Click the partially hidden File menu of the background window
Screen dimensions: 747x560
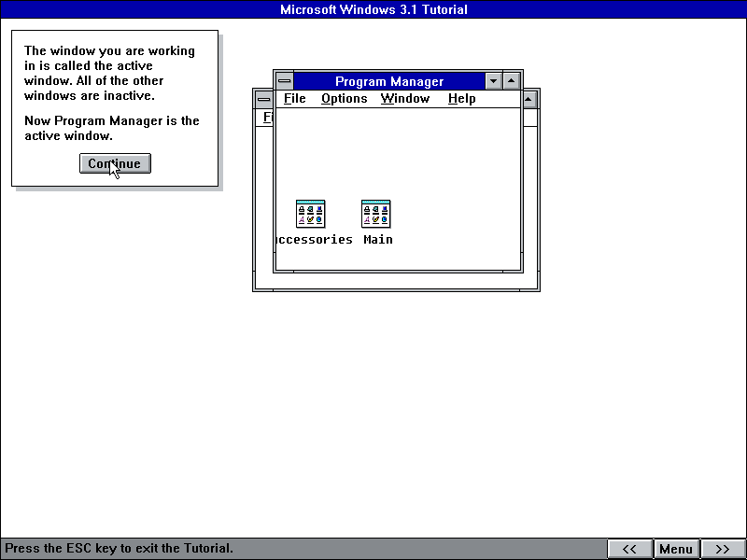click(x=268, y=117)
